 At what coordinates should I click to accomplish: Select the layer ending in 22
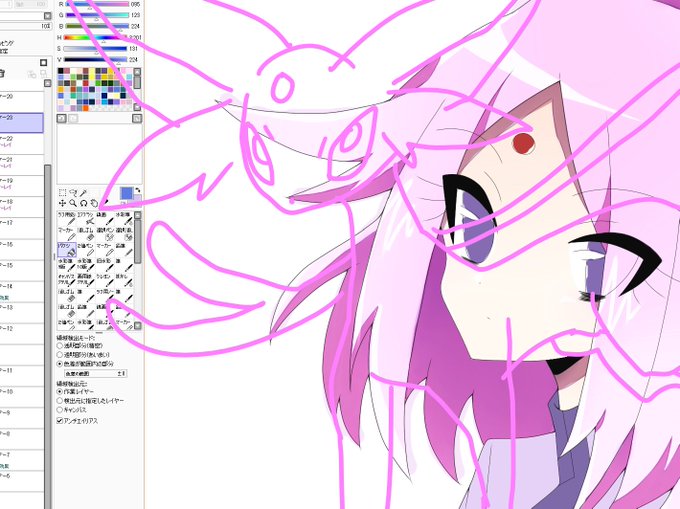[x=22, y=144]
